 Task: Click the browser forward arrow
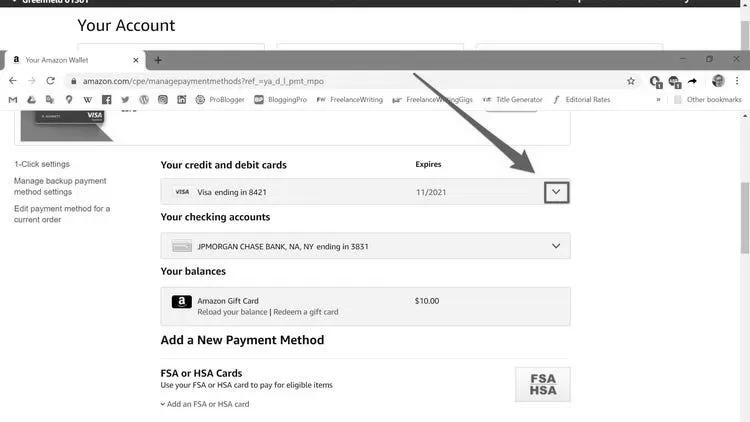(32, 81)
